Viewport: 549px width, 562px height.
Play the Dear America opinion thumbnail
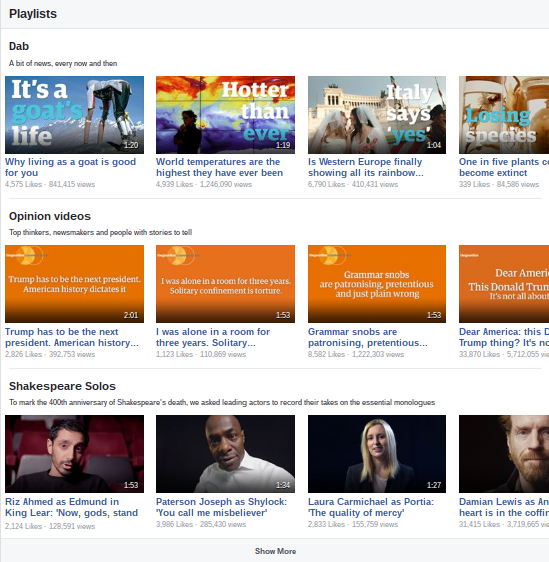pos(504,284)
